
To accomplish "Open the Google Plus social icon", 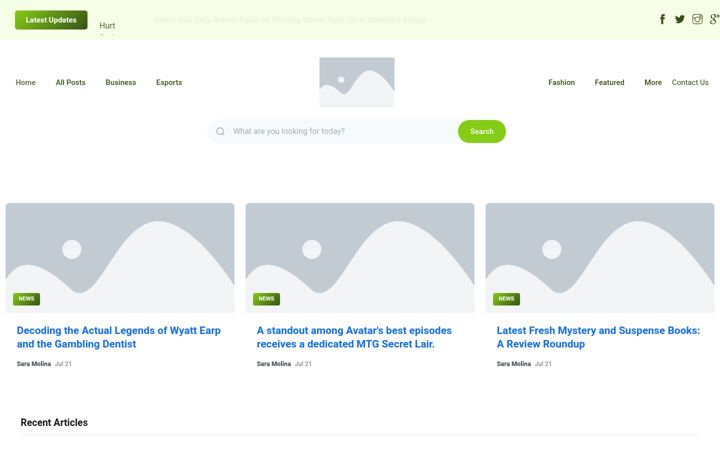I will pyautogui.click(x=714, y=19).
